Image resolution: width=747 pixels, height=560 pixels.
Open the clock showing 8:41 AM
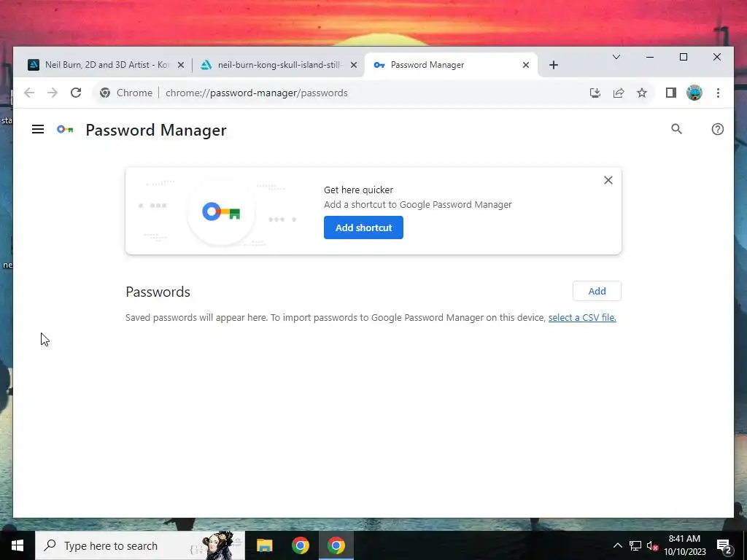(684, 545)
